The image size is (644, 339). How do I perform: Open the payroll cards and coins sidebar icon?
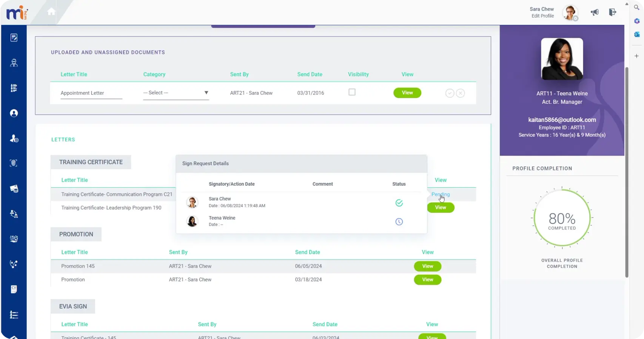tap(14, 189)
